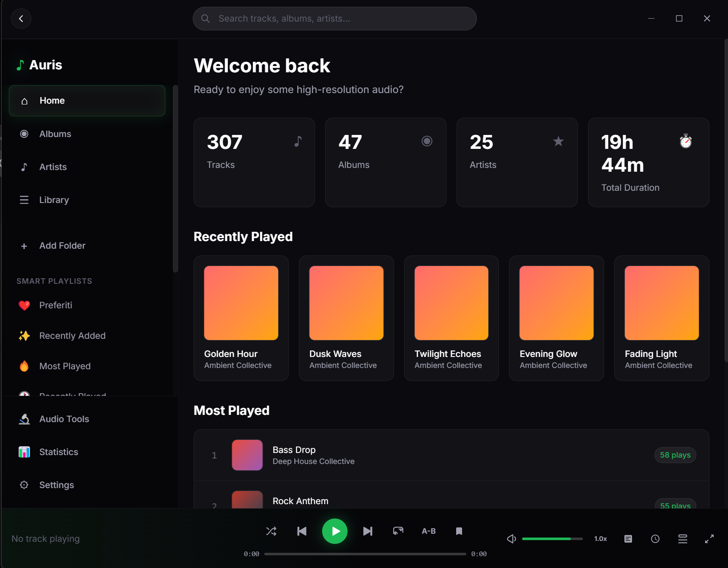Switch to the Artists section
The image size is (728, 568).
pos(53,167)
